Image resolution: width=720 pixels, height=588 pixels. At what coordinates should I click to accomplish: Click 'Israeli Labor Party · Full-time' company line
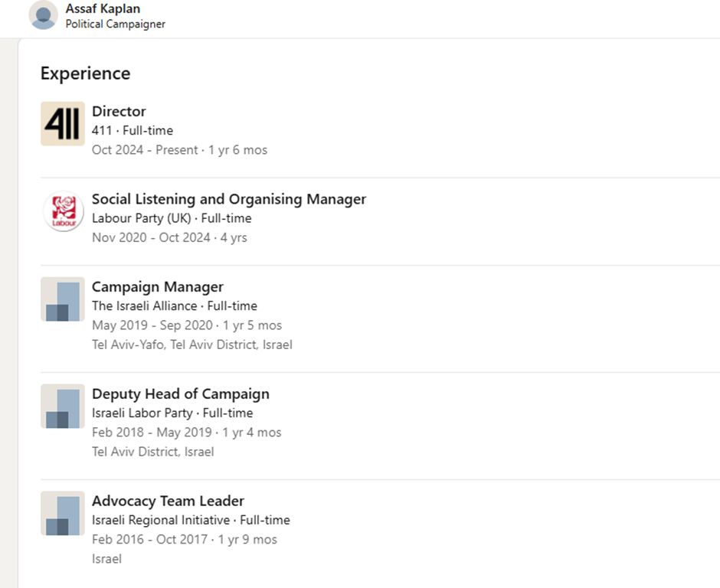tap(172, 413)
